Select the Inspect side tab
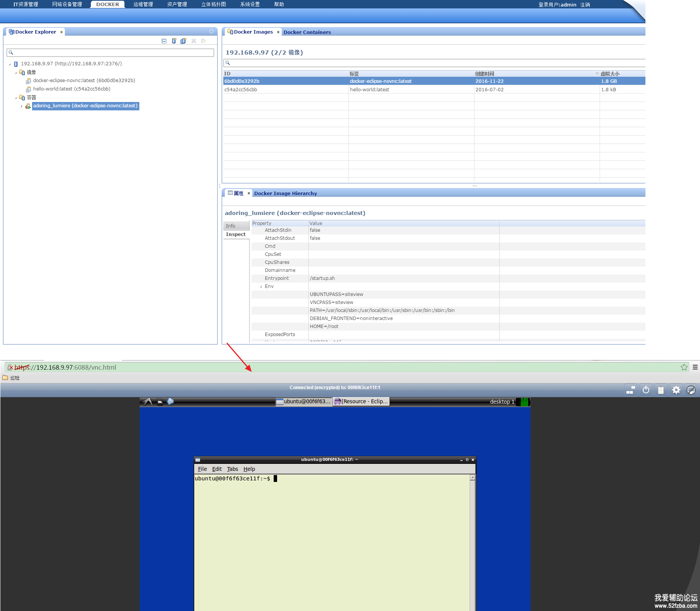This screenshot has height=611, width=700. coord(236,234)
